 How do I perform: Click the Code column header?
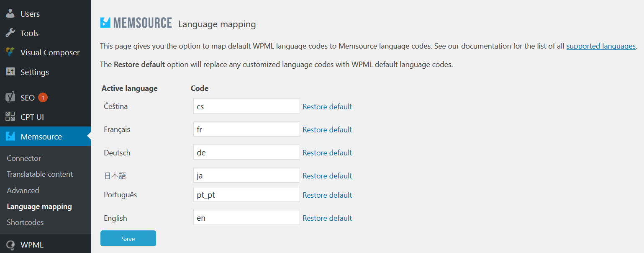(200, 88)
